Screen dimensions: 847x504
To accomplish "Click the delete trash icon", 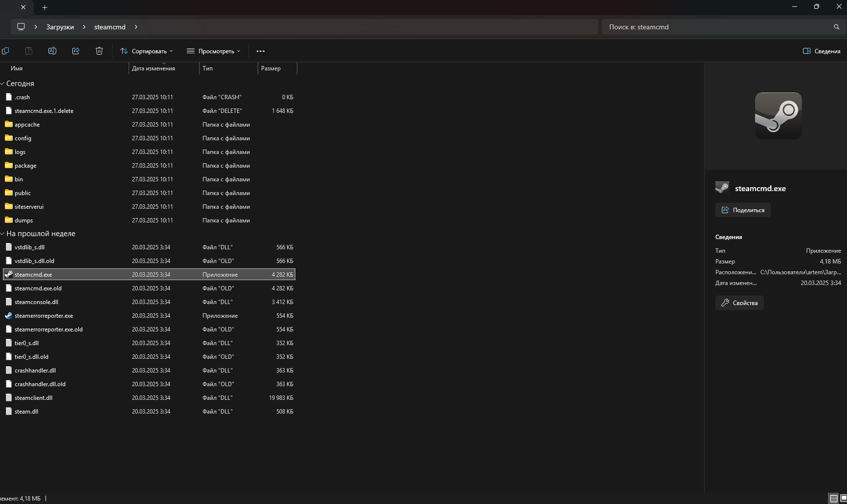I will 99,51.
